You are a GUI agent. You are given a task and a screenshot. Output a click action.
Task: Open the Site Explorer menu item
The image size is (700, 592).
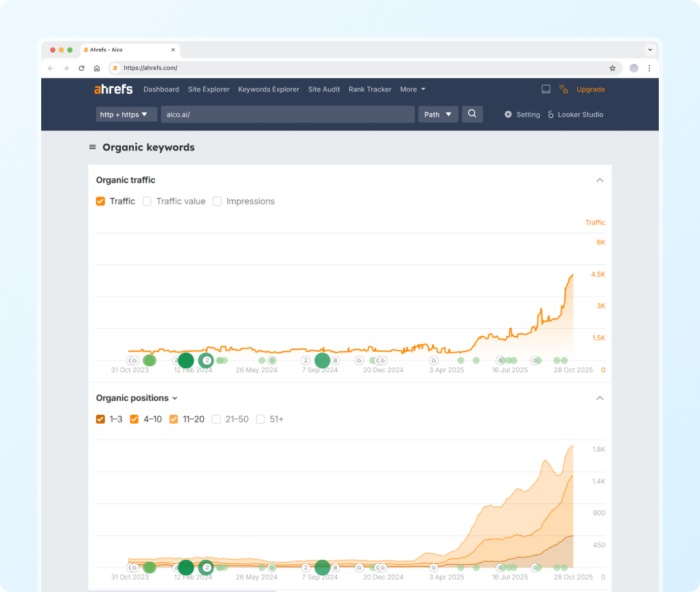208,89
